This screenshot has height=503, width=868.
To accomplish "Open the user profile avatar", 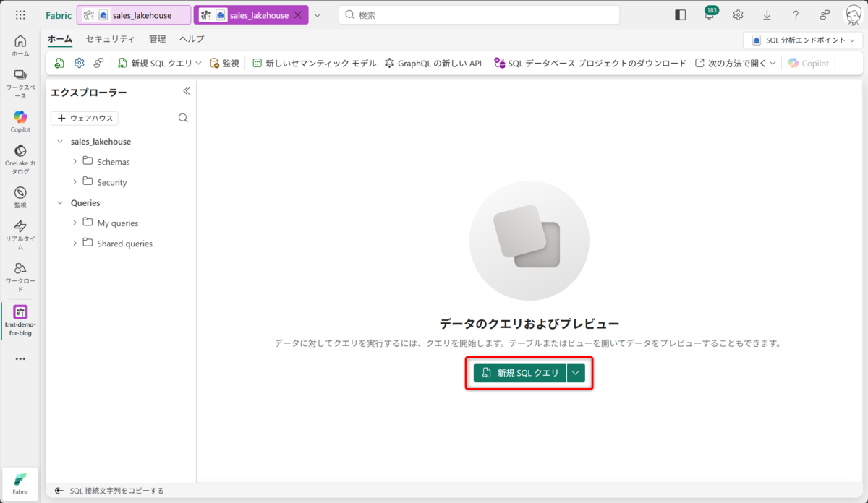I will click(854, 15).
